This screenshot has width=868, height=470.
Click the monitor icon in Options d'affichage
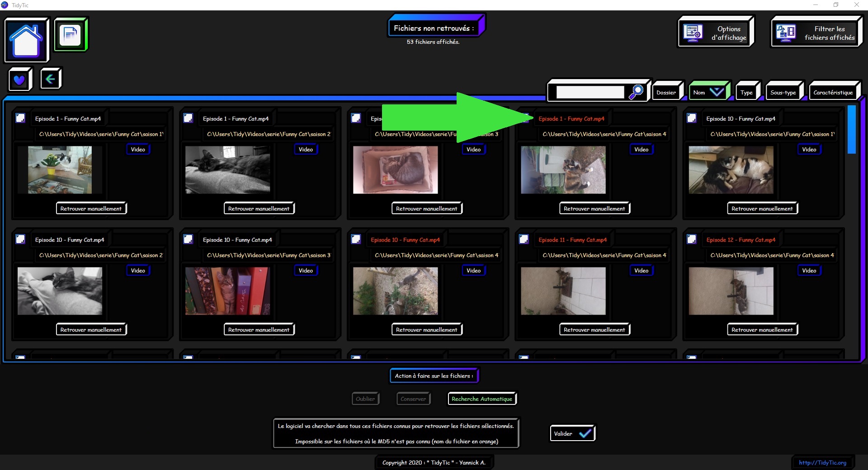[x=693, y=33]
